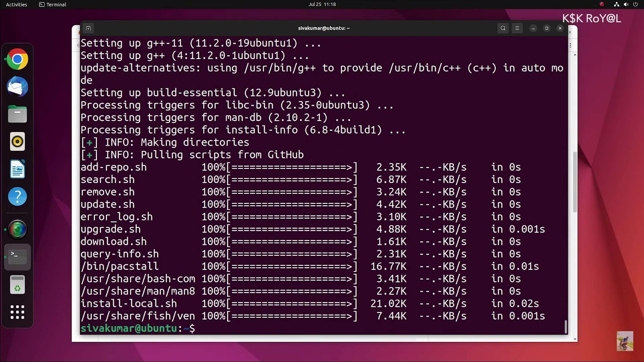Click the install-local.sh line
This screenshot has width=644, height=362.
point(310,304)
